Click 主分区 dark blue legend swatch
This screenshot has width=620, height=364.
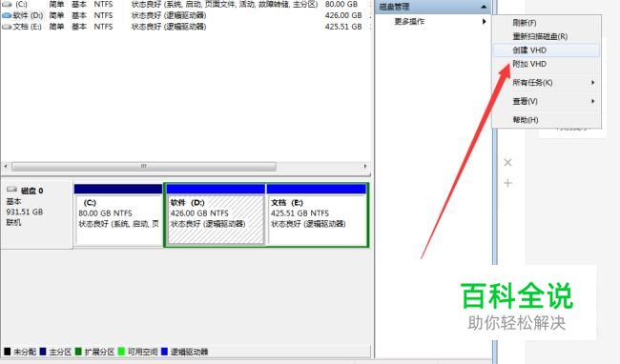click(x=43, y=352)
